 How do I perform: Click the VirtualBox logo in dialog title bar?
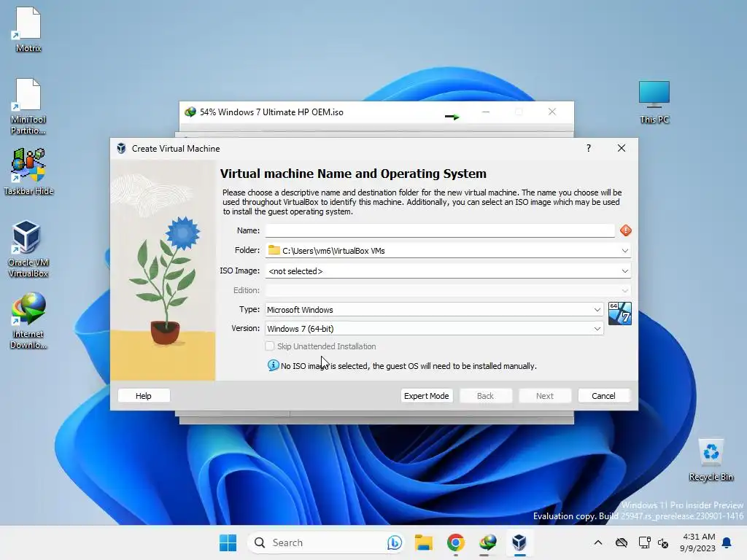point(122,148)
